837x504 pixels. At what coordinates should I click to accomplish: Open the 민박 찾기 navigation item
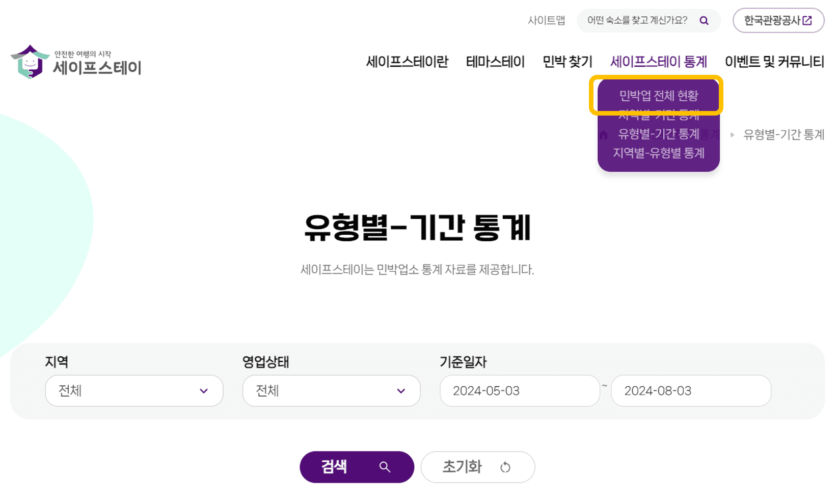tap(567, 62)
